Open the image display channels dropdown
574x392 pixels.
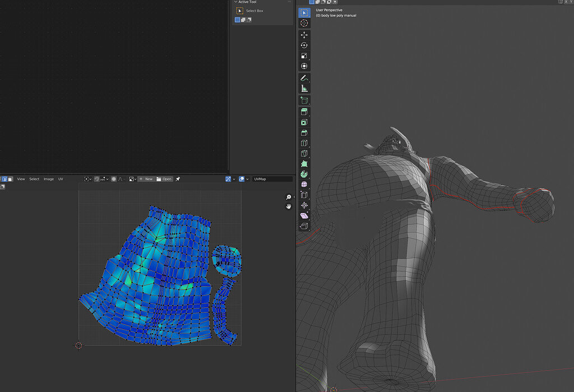(132, 179)
